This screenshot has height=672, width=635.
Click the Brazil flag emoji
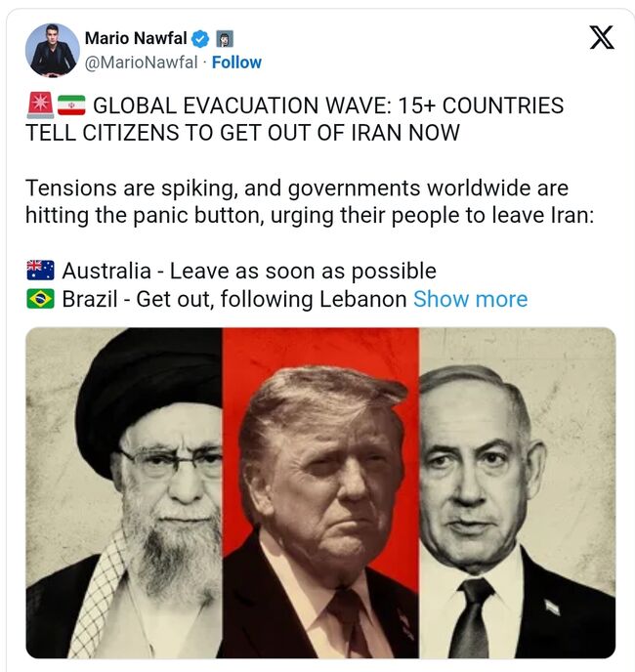tap(40, 299)
